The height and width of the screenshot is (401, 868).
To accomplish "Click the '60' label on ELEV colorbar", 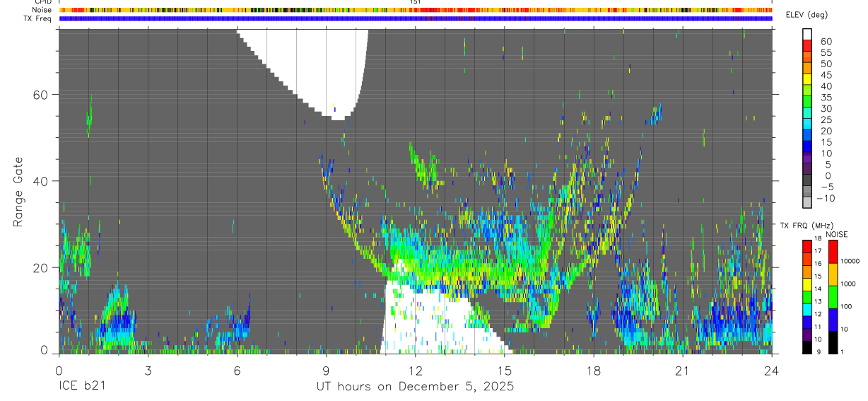I will click(x=825, y=42).
